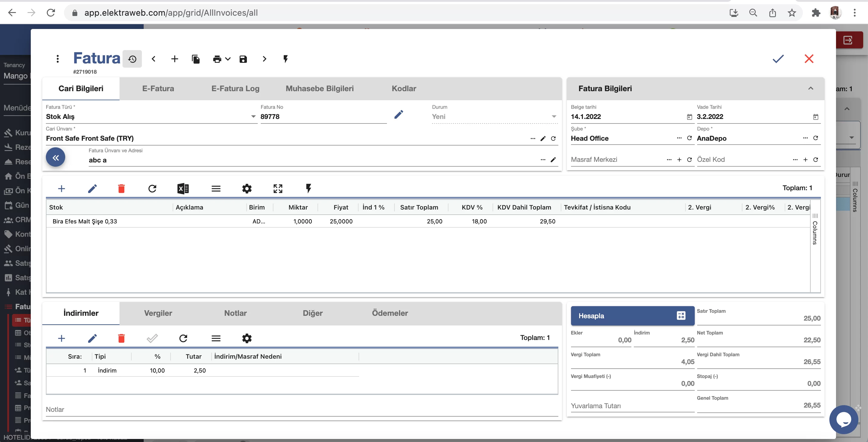Duplicate the invoice with copy icon
Viewport: 868px width, 442px height.
[x=196, y=59]
